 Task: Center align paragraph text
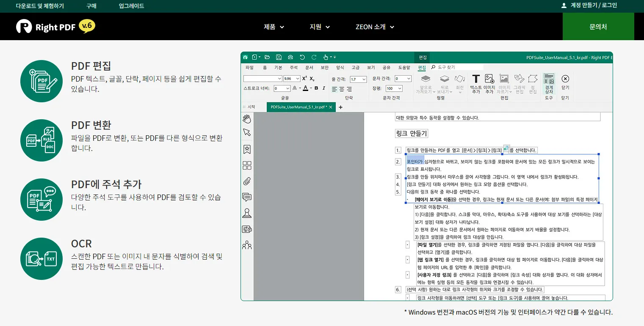tap(342, 89)
